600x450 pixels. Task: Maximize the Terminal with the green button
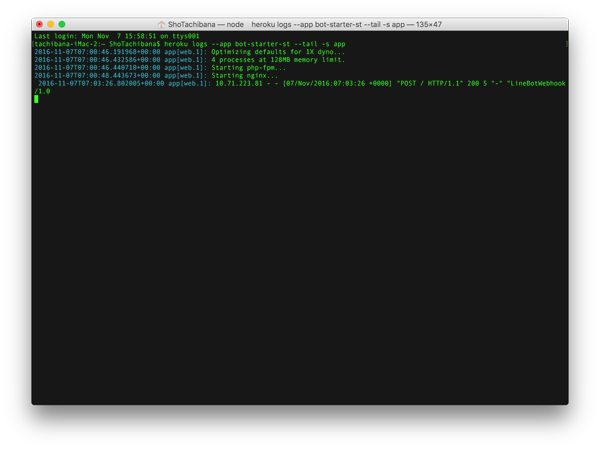[62, 24]
